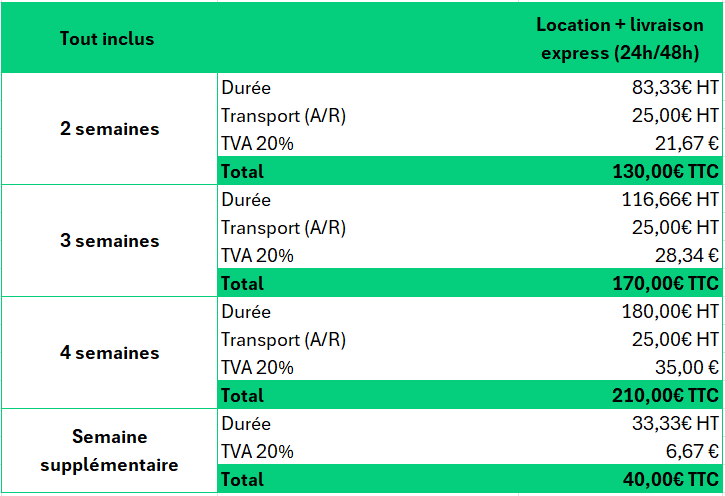Click the "4 semaines" row label

(x=109, y=353)
